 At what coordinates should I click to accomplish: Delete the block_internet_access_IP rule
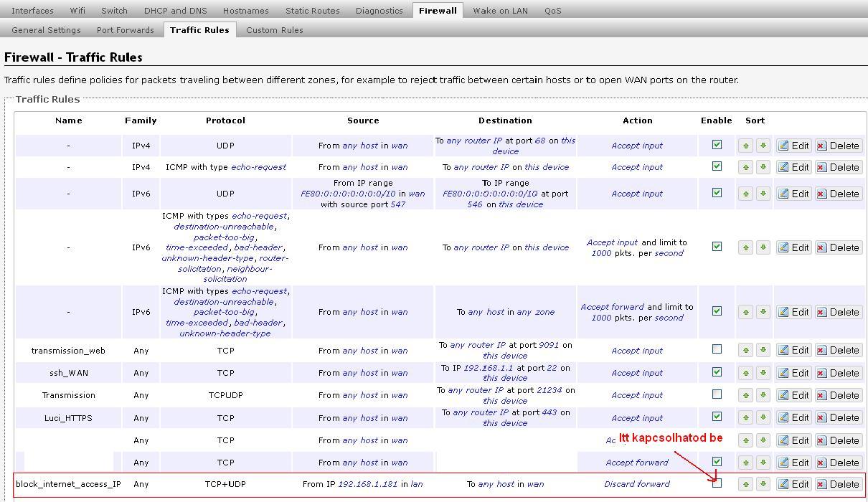838,484
